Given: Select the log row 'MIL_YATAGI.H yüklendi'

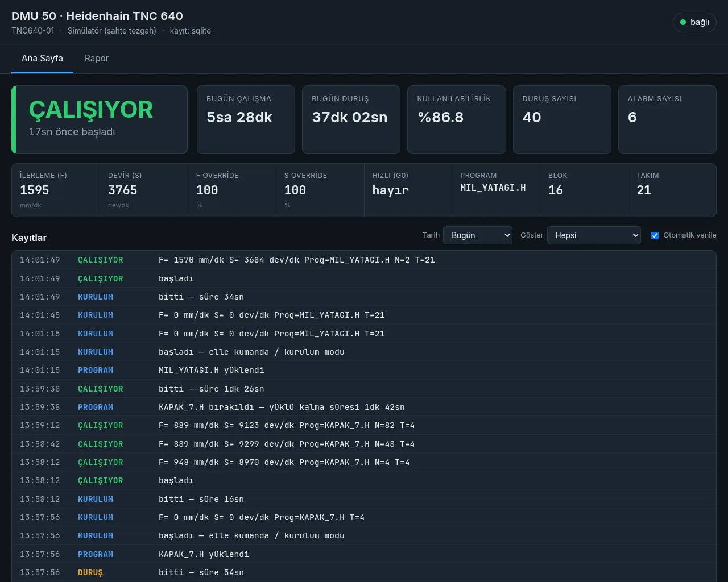Looking at the screenshot, I should [364, 370].
